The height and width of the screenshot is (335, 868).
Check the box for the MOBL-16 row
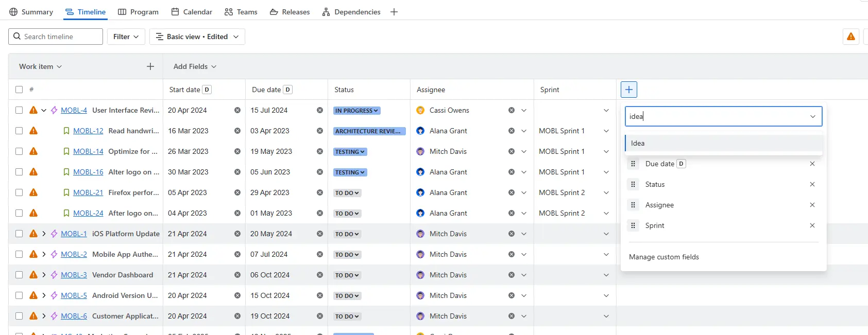pyautogui.click(x=19, y=172)
